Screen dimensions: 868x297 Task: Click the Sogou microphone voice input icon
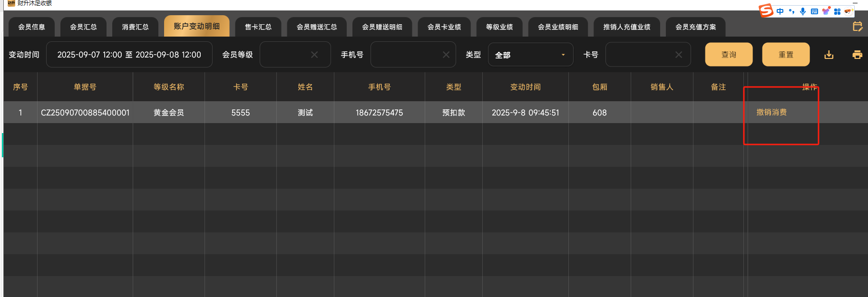click(x=803, y=11)
